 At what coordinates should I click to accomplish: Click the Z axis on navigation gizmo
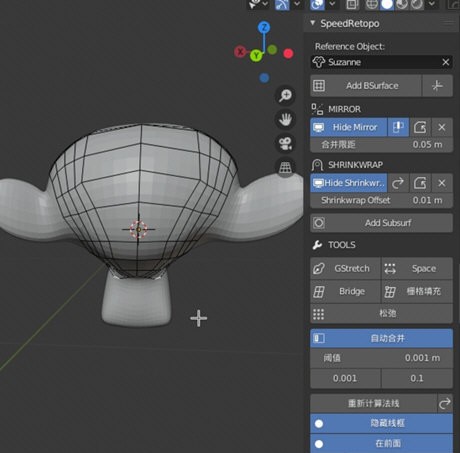tap(264, 27)
